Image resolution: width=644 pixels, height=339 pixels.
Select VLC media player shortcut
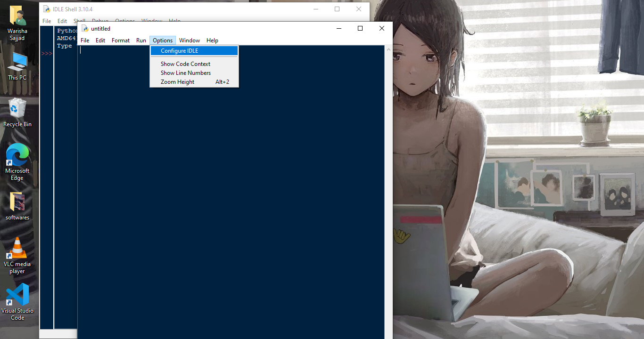17,256
